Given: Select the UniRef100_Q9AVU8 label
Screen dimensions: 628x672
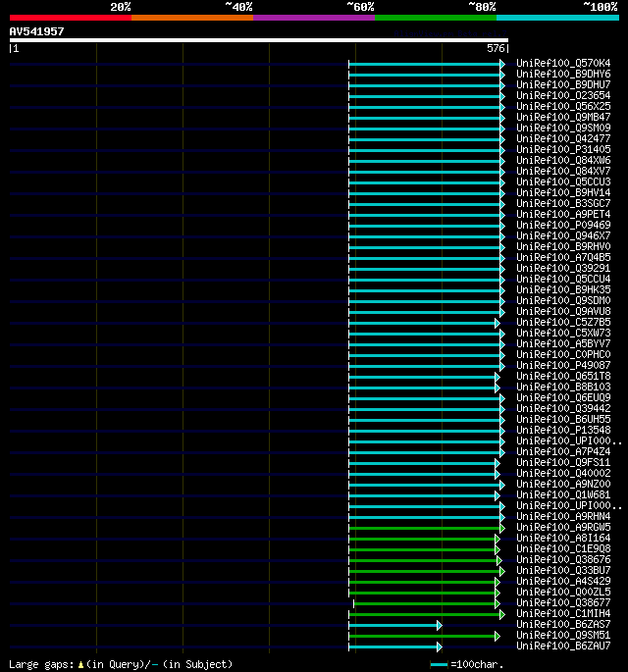Looking at the screenshot, I should [x=563, y=311].
